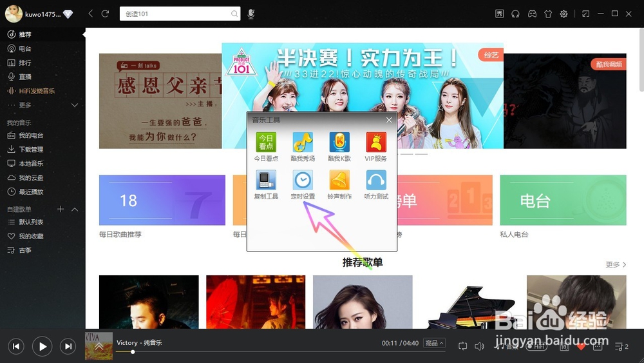Image resolution: width=644 pixels, height=363 pixels.
Task: Open the 电台 private radio card
Action: coord(563,200)
